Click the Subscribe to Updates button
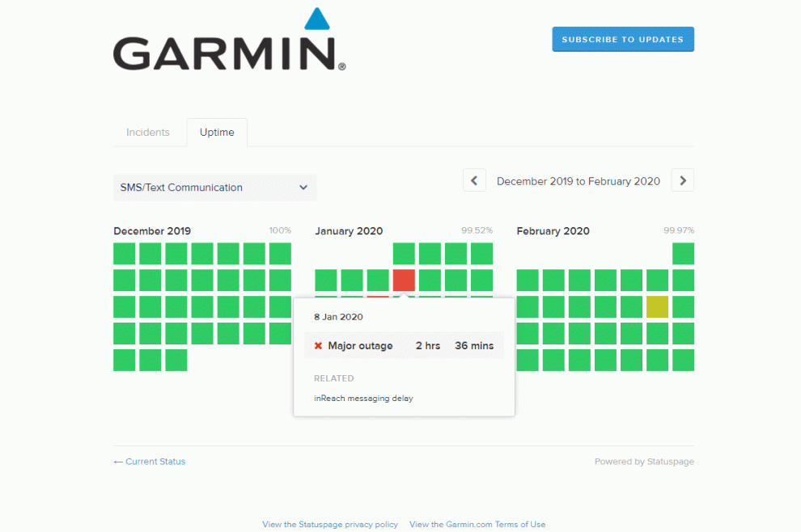The image size is (801, 532). pyautogui.click(x=623, y=40)
